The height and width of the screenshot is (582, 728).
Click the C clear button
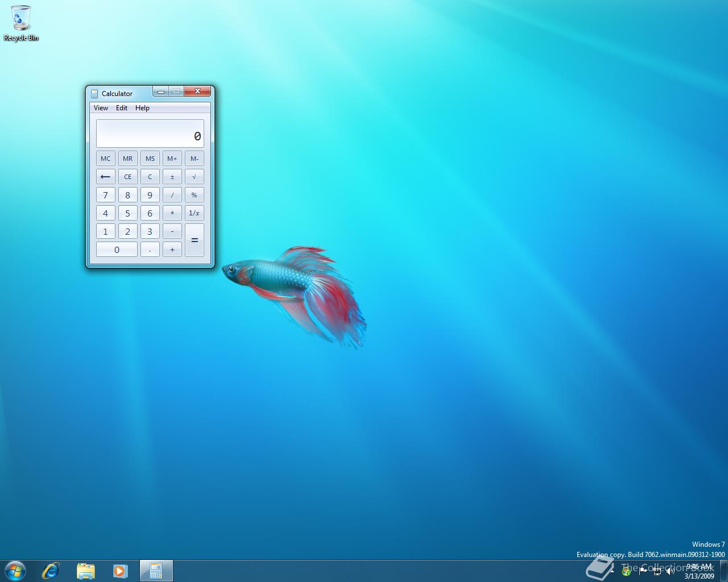150,177
